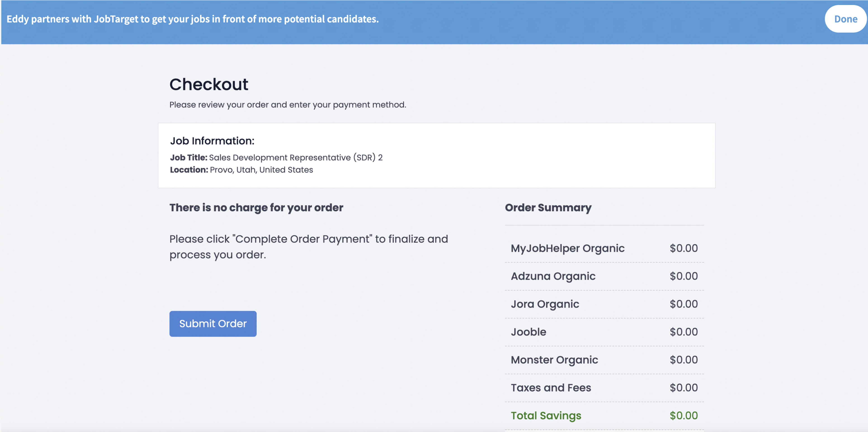Click the Jooble order row

point(604,332)
